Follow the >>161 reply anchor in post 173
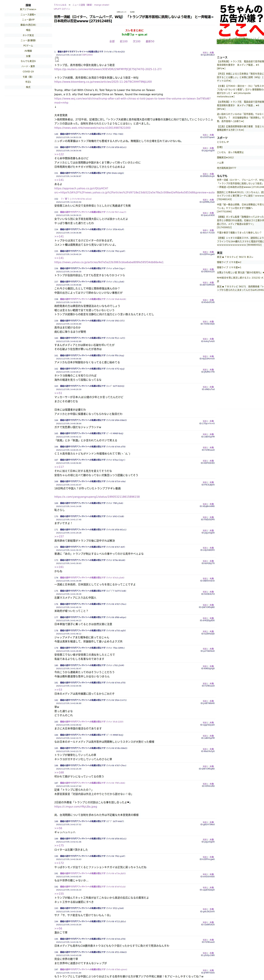Viewport: 264px width, 980px height. [59, 567]
